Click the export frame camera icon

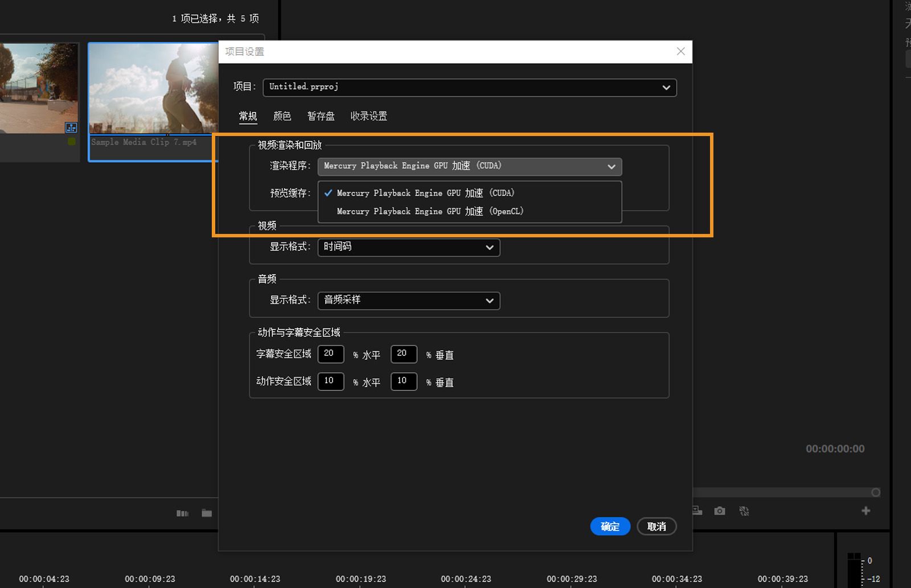[720, 511]
